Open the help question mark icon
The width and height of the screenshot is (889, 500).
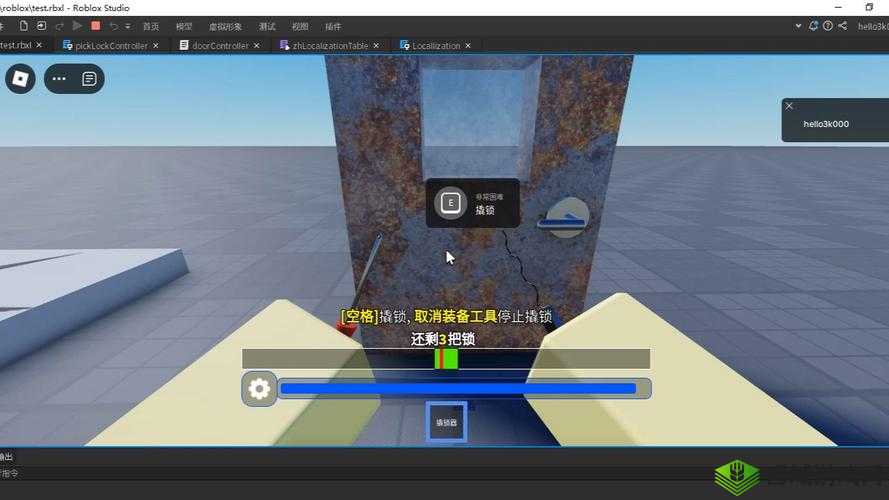tap(828, 26)
